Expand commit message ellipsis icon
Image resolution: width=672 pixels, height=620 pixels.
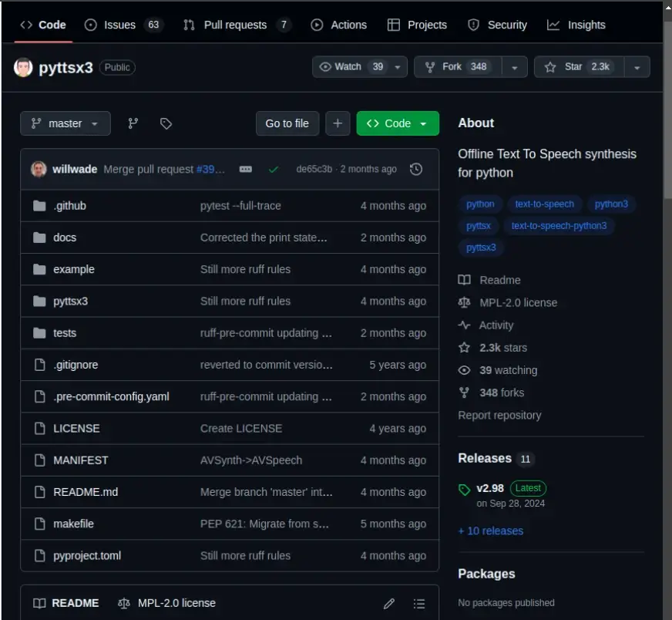[x=246, y=169]
